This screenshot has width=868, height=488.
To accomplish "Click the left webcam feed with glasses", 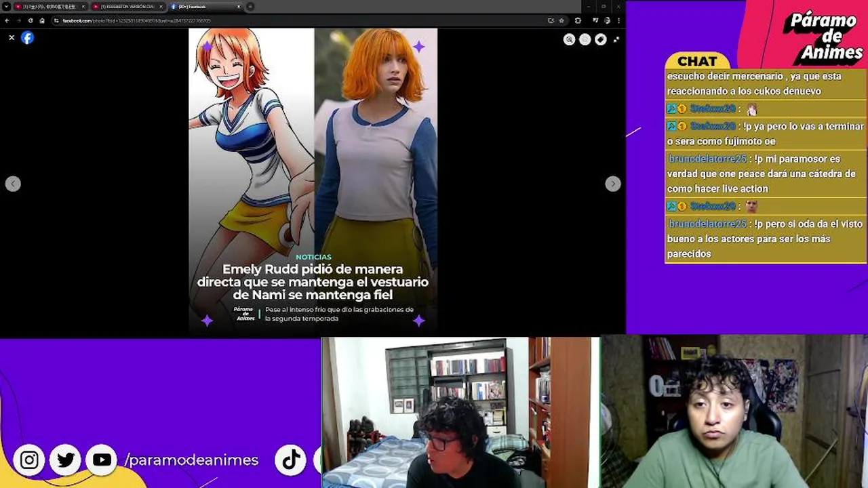I will [460, 413].
